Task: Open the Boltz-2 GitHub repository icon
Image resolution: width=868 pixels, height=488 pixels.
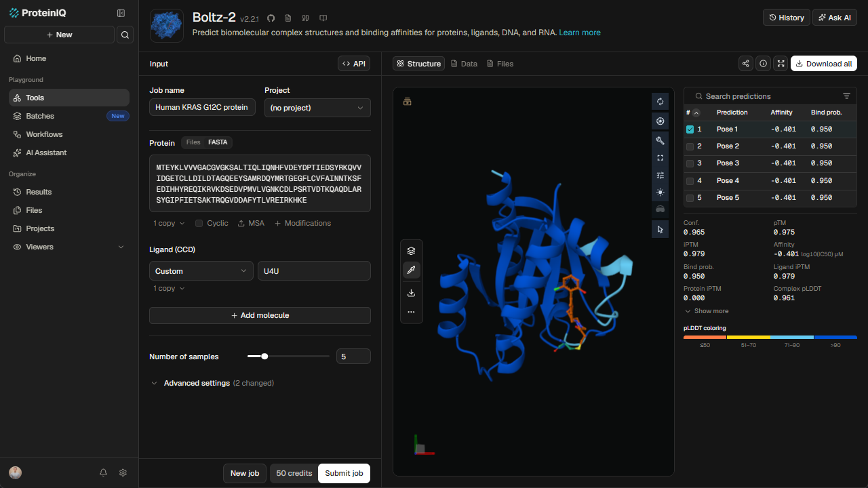Action: pyautogui.click(x=271, y=18)
